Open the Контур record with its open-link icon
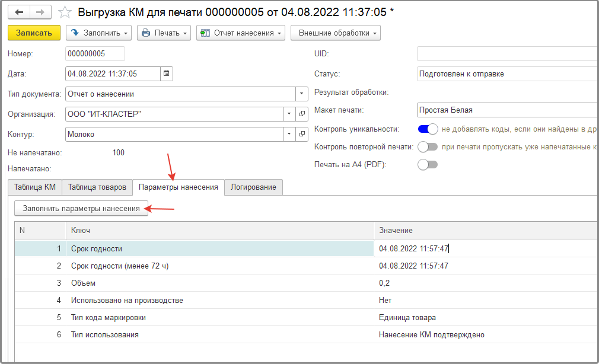This screenshot has width=599, height=364. point(302,134)
